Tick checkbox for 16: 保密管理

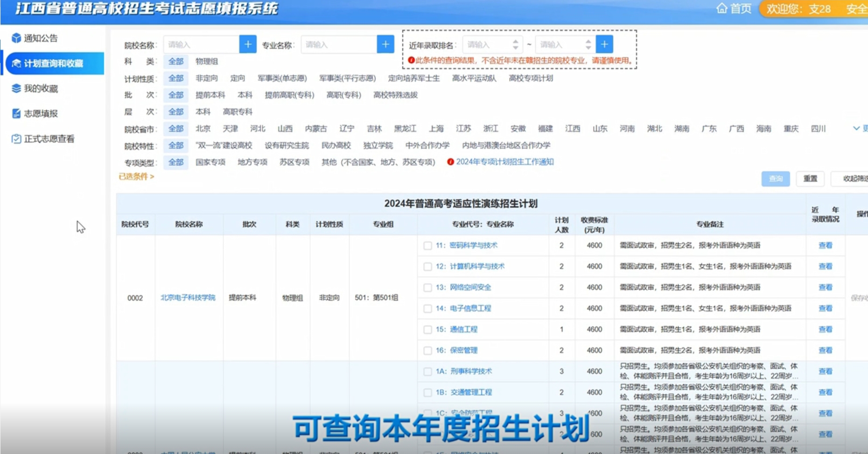(x=427, y=350)
